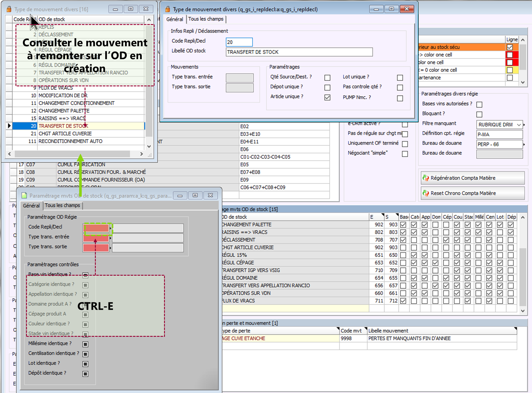Viewport: 532px width, 393px height.
Task: Enable the Bloquant ? checkbox
Action: point(479,114)
